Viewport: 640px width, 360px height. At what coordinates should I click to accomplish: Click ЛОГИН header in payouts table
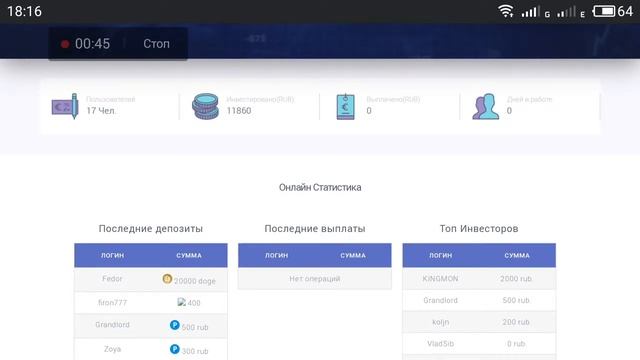coord(276,256)
